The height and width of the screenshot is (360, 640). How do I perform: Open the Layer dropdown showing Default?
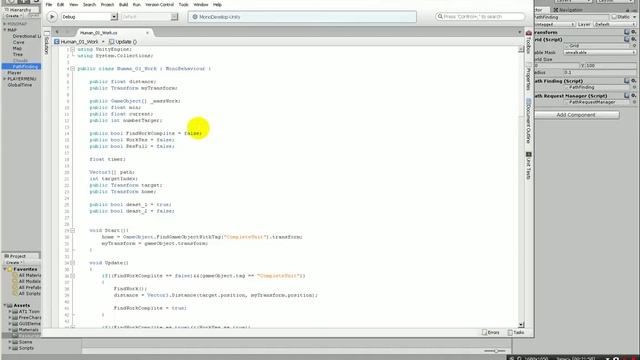pos(615,24)
